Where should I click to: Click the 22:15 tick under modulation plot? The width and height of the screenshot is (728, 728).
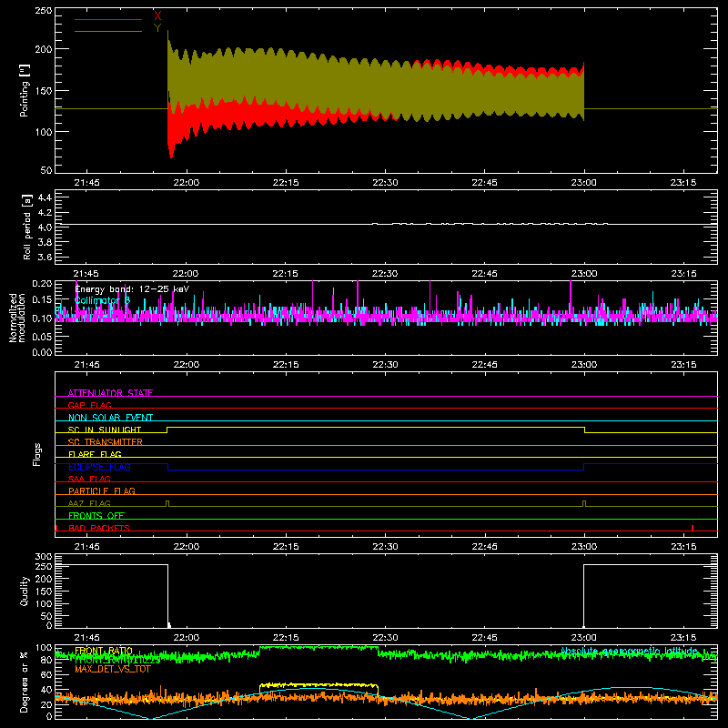[x=286, y=365]
